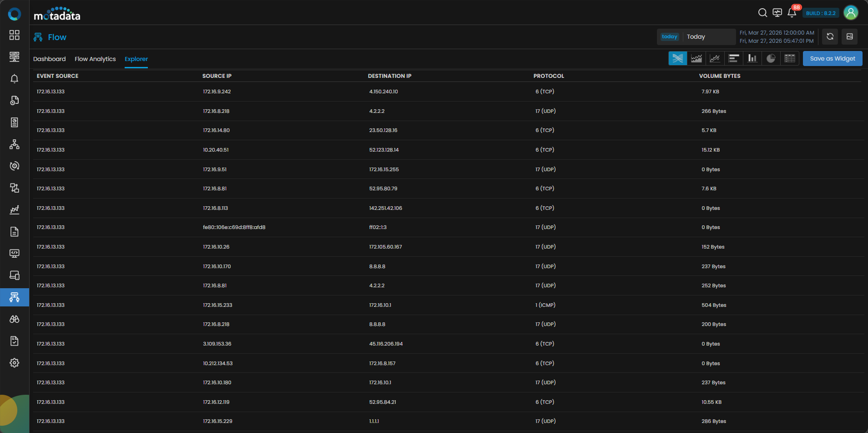Sort by the Volume Bytes column header

(719, 76)
